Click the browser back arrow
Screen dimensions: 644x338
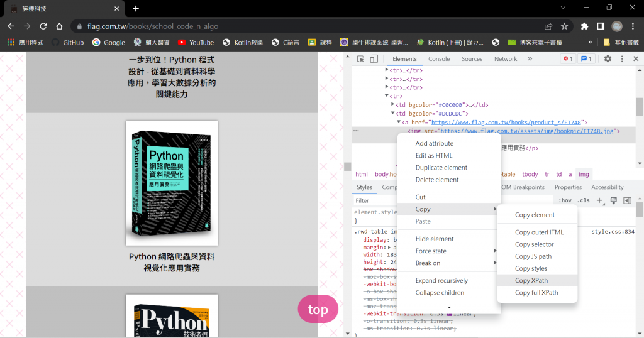[11, 26]
